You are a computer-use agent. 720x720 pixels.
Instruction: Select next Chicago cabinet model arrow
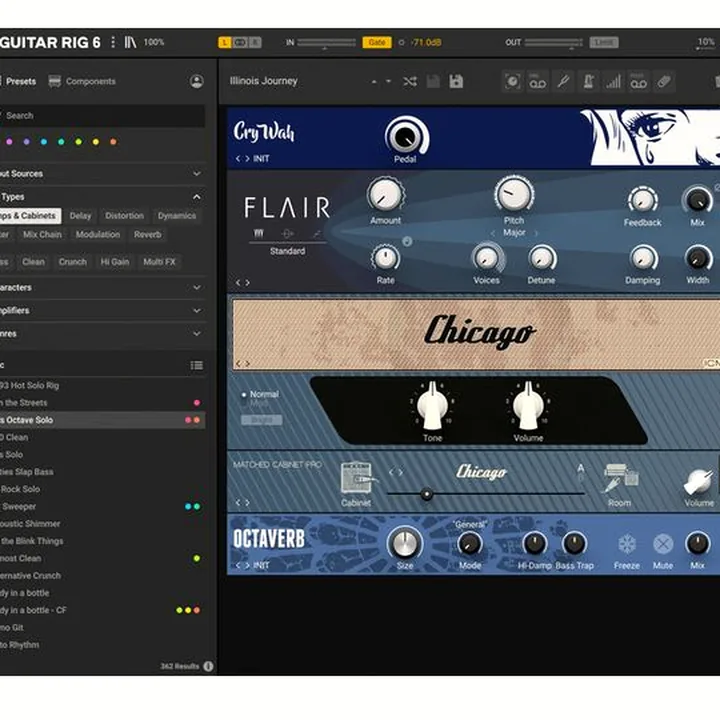click(x=401, y=472)
